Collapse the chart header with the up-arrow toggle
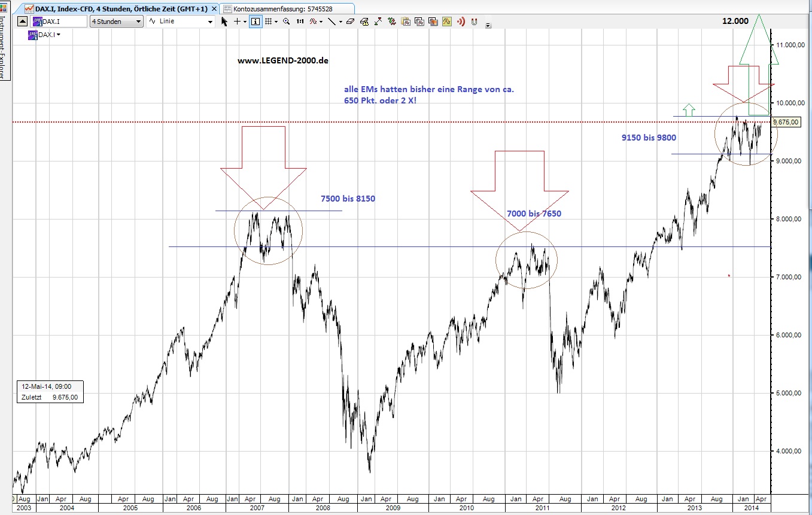Viewport: 812px width, 515px height. [22, 20]
